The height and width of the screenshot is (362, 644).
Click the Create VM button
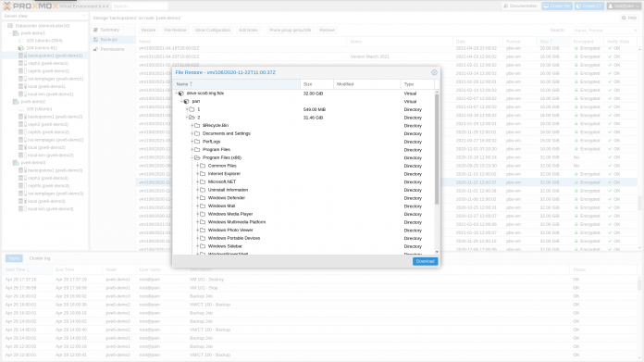pos(557,6)
